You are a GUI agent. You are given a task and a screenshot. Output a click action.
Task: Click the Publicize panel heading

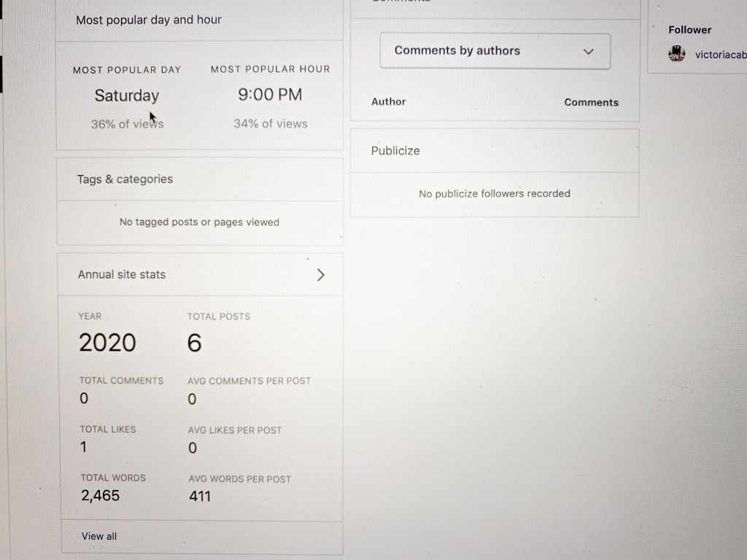coord(395,151)
